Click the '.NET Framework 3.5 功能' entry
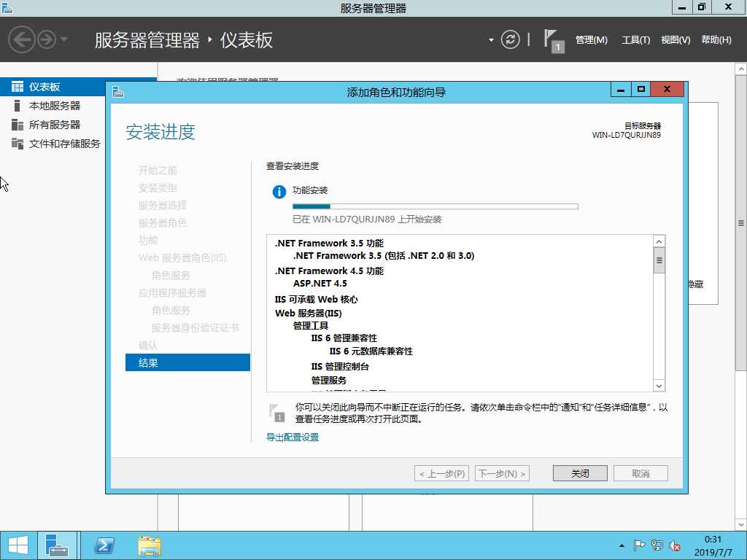747x560 pixels. [x=329, y=244]
